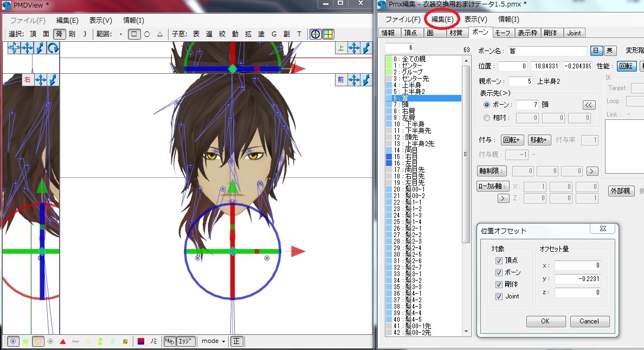The height and width of the screenshot is (350, 644).
Task: Open the 塗 sub-window in PMDView
Action: pyautogui.click(x=261, y=34)
